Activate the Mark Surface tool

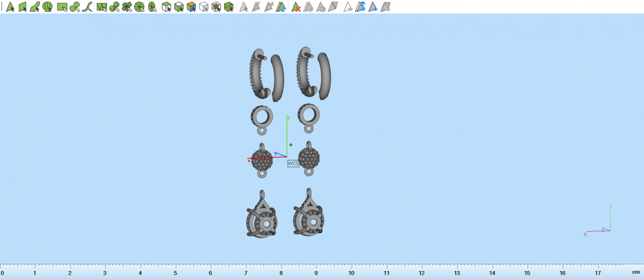pyautogui.click(x=35, y=7)
